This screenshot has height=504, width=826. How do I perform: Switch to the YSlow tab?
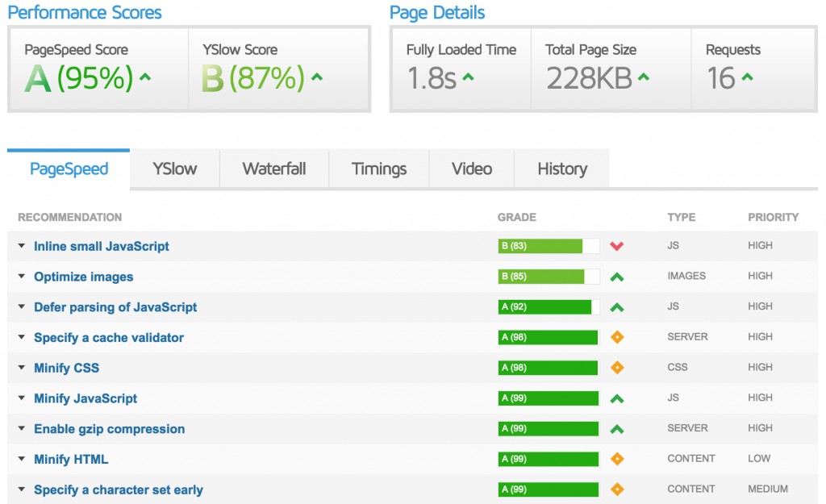coord(175,169)
